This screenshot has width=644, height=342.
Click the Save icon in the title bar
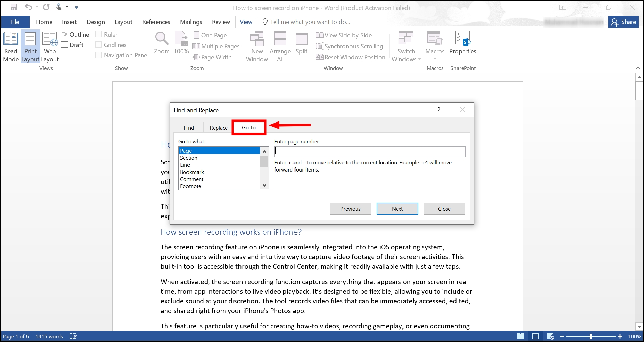point(14,7)
